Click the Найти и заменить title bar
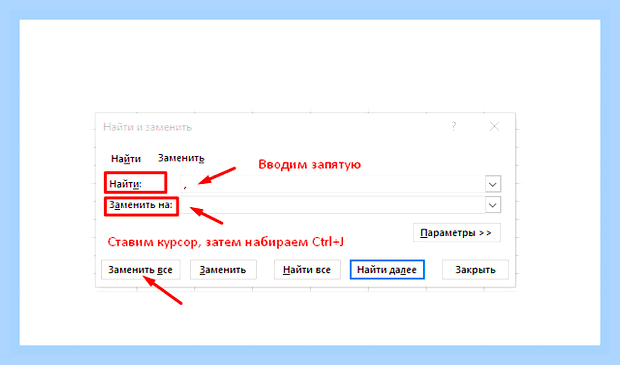620x365 pixels. [147, 127]
